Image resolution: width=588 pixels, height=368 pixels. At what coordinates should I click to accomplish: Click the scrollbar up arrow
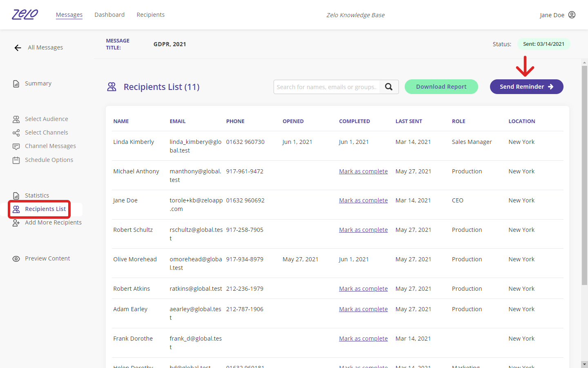coord(584,63)
